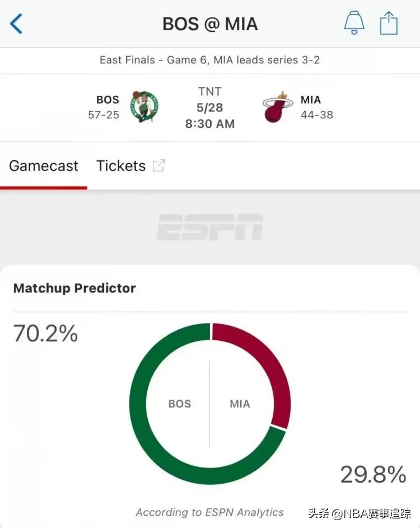
Task: Tap the share icon
Action: pos(389,24)
